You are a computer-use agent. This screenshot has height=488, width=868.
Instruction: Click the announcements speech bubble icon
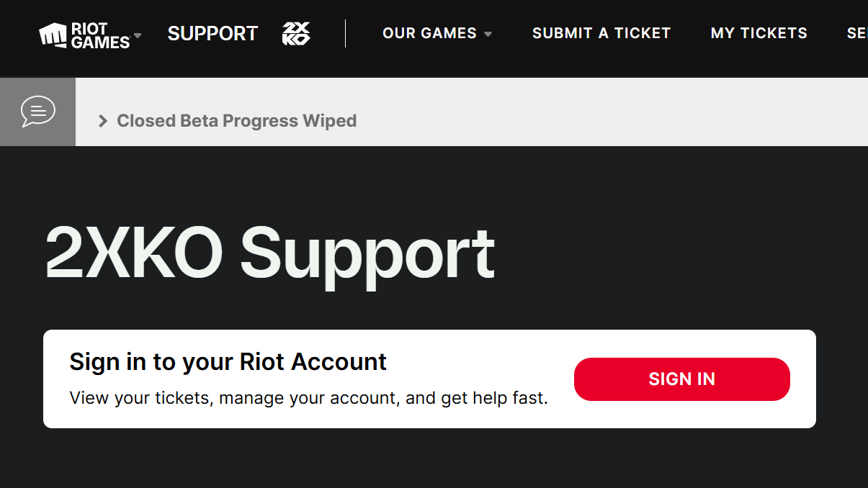[37, 112]
